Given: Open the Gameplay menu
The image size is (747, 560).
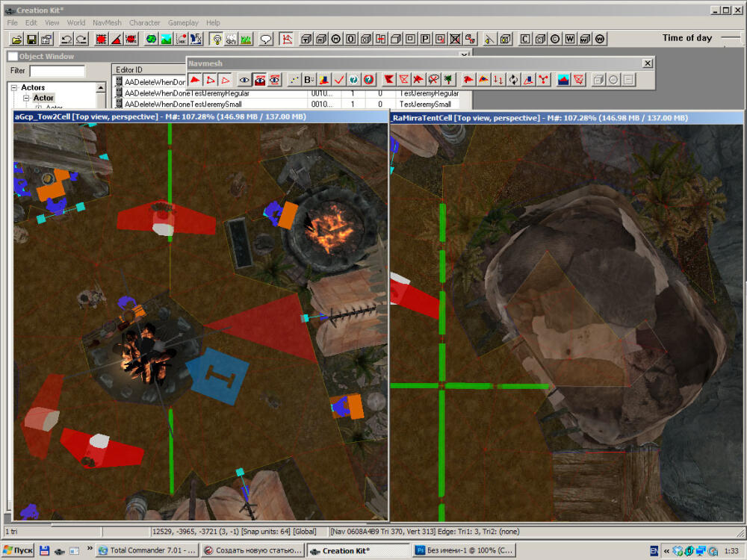Looking at the screenshot, I should click(x=183, y=22).
